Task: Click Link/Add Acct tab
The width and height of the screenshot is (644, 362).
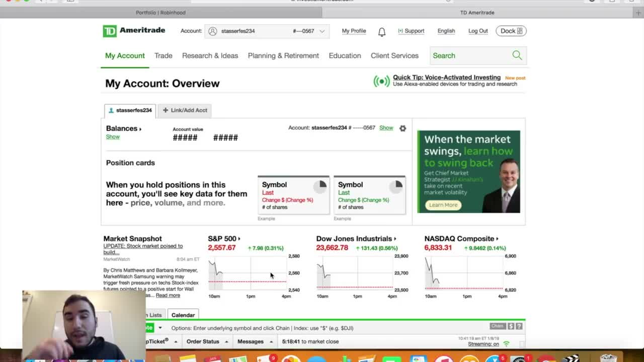Action: tap(185, 110)
